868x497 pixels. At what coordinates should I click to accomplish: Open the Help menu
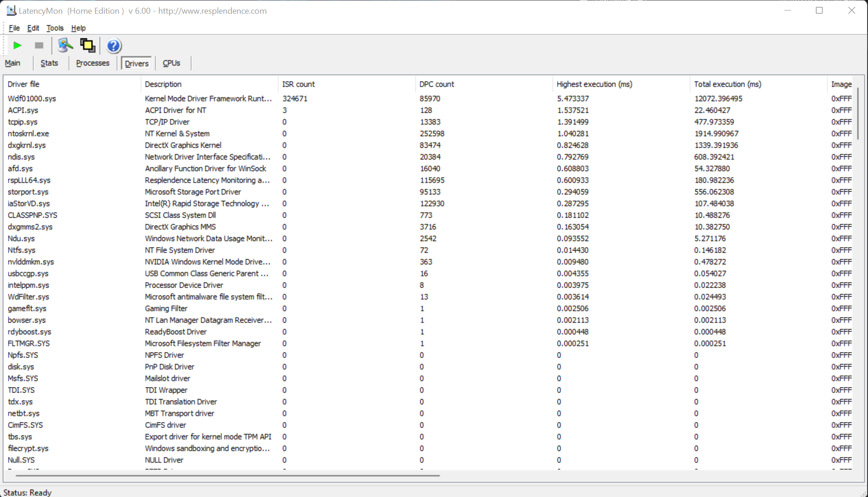[x=78, y=28]
